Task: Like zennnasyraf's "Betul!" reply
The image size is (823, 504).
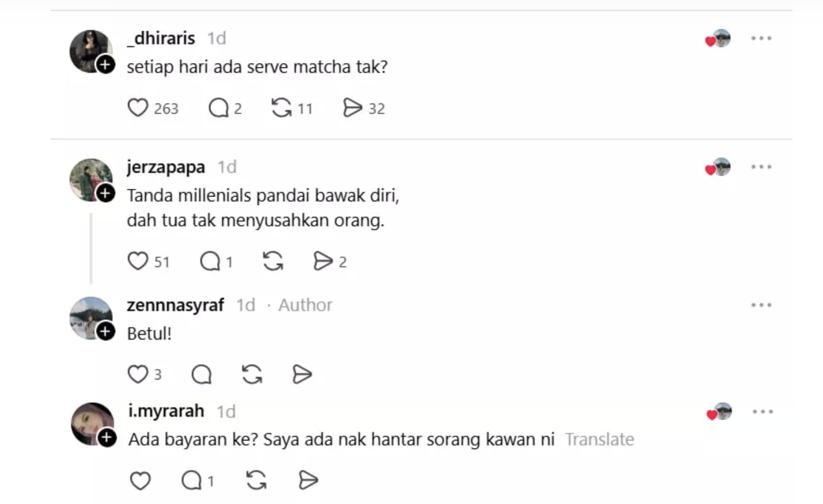Action: (138, 374)
